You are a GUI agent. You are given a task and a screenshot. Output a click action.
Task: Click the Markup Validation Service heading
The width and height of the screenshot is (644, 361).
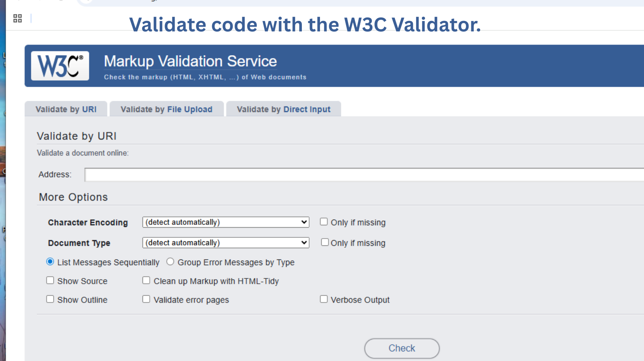point(190,61)
